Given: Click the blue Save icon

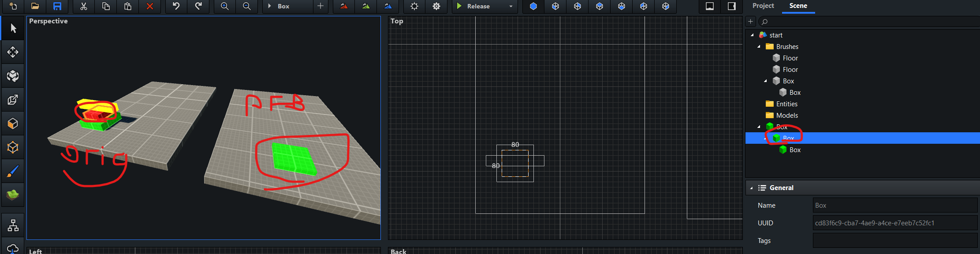Looking at the screenshot, I should (57, 6).
